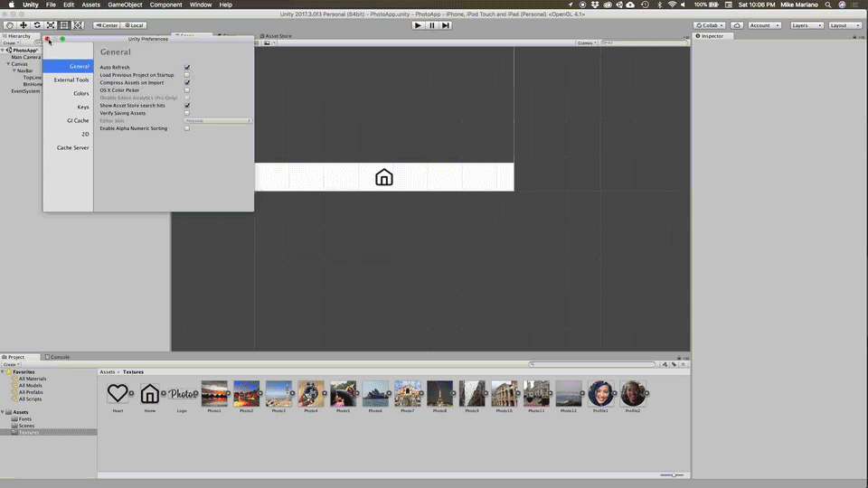
Task: Select the Photo1 texture thumbnail
Action: [214, 393]
